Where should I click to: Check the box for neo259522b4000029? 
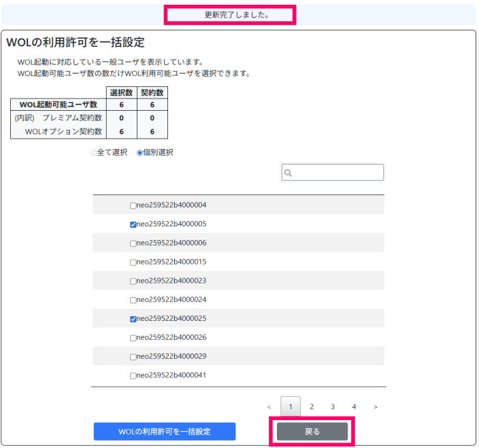(133, 357)
